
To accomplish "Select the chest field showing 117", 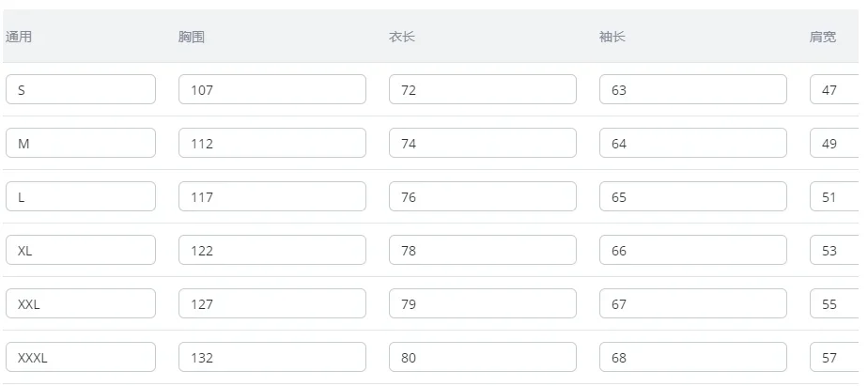I will point(272,196).
